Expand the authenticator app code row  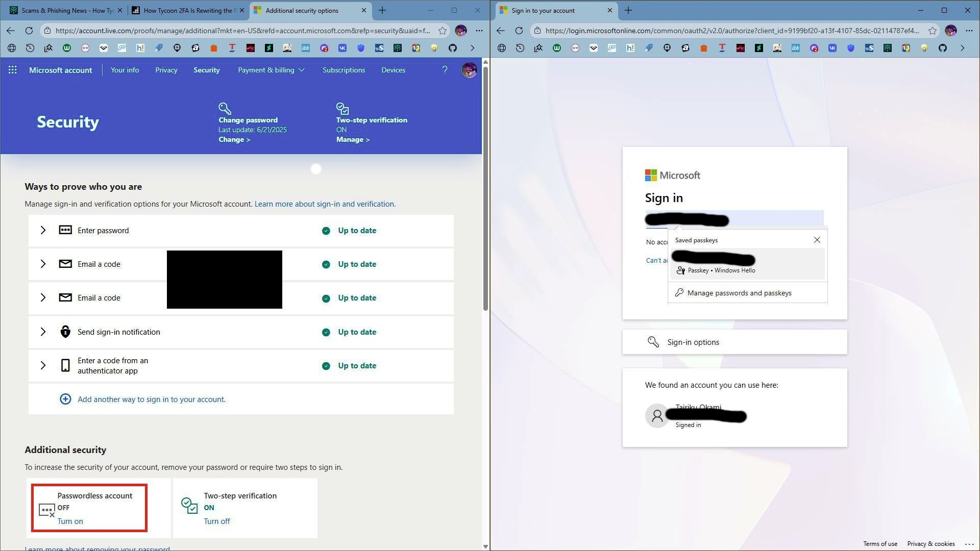43,365
